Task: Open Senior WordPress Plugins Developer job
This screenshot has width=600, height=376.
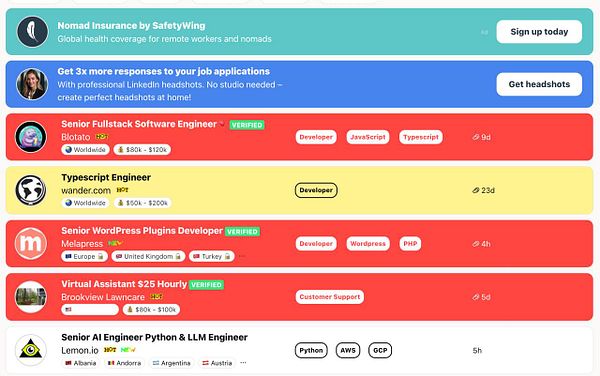Action: pos(142,231)
